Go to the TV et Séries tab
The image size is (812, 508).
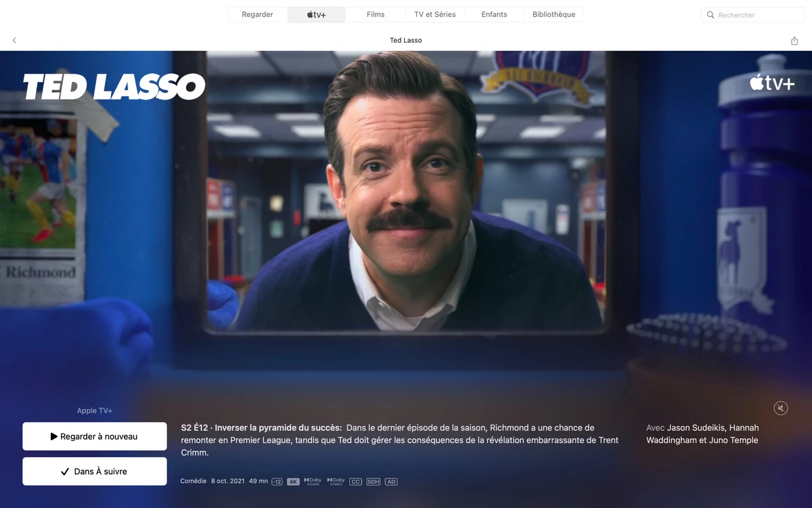[435, 15]
